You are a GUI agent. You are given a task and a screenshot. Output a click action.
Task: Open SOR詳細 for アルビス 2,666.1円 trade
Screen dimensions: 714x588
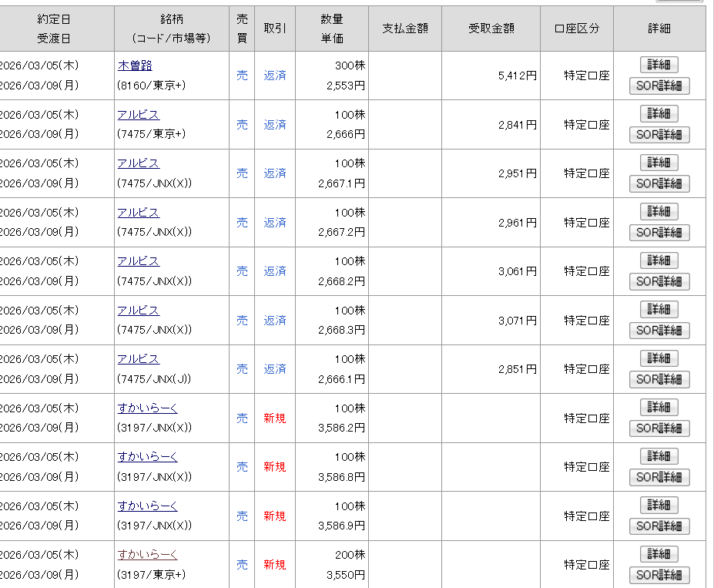coord(659,379)
